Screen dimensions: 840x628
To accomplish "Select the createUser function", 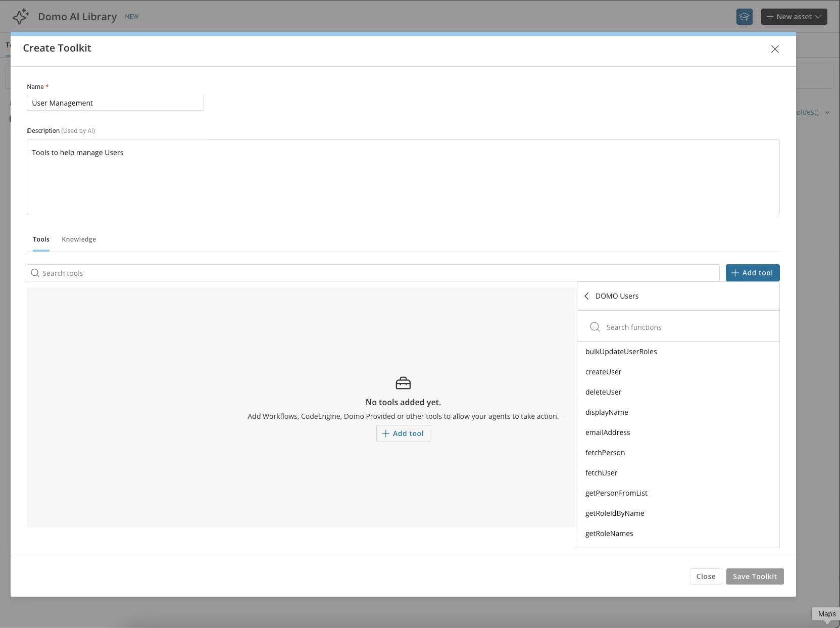I will (678, 372).
